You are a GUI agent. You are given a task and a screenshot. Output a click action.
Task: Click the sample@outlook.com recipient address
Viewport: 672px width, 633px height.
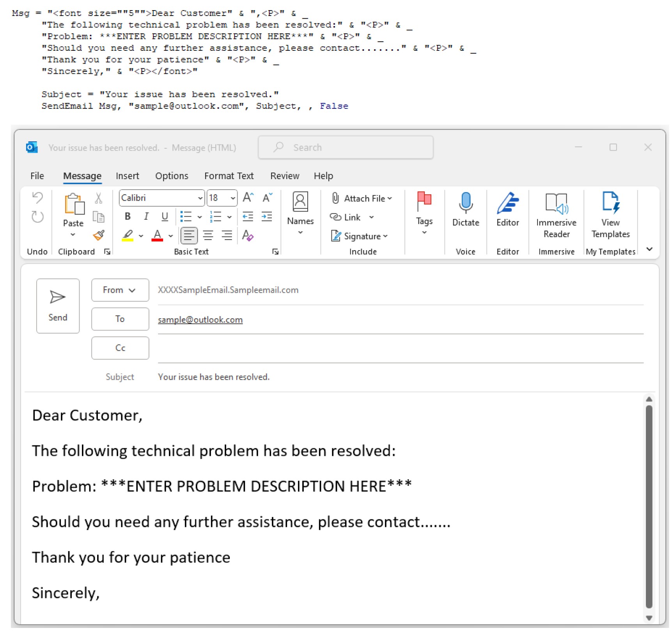pyautogui.click(x=200, y=320)
